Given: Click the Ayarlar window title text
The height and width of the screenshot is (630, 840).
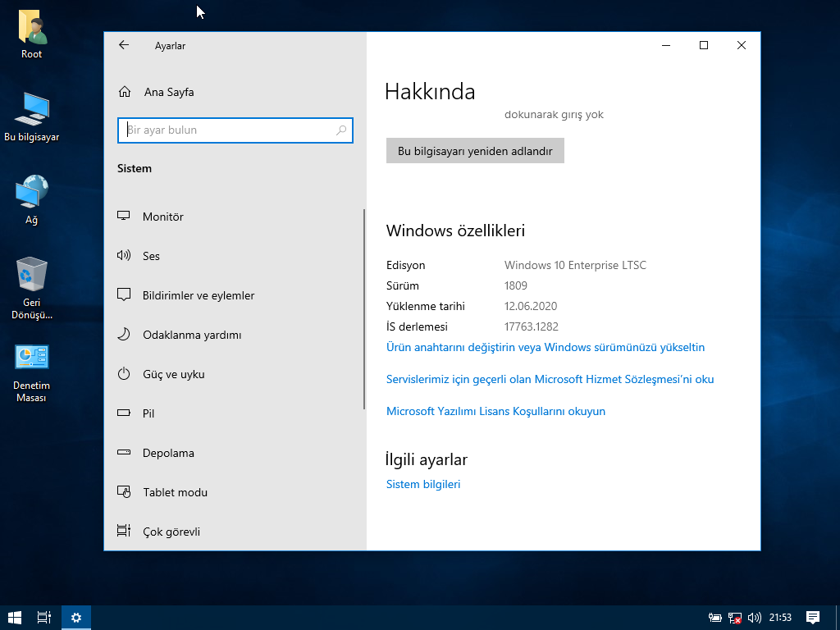Looking at the screenshot, I should tap(170, 46).
